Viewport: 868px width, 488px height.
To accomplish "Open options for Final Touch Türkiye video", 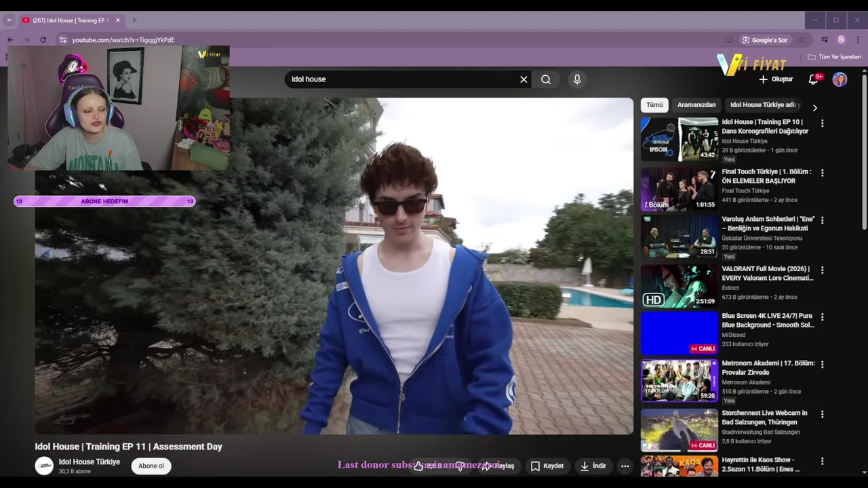I will (x=823, y=174).
